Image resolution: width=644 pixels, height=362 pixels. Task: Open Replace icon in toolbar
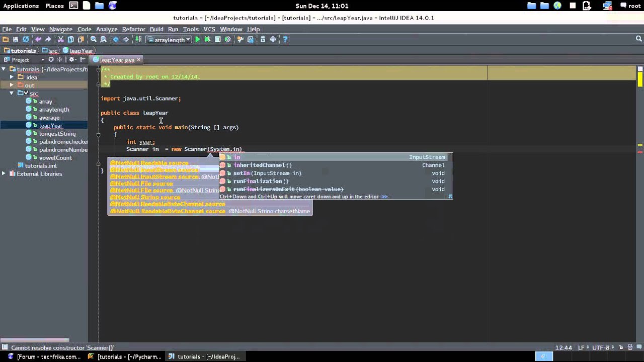coord(104,39)
